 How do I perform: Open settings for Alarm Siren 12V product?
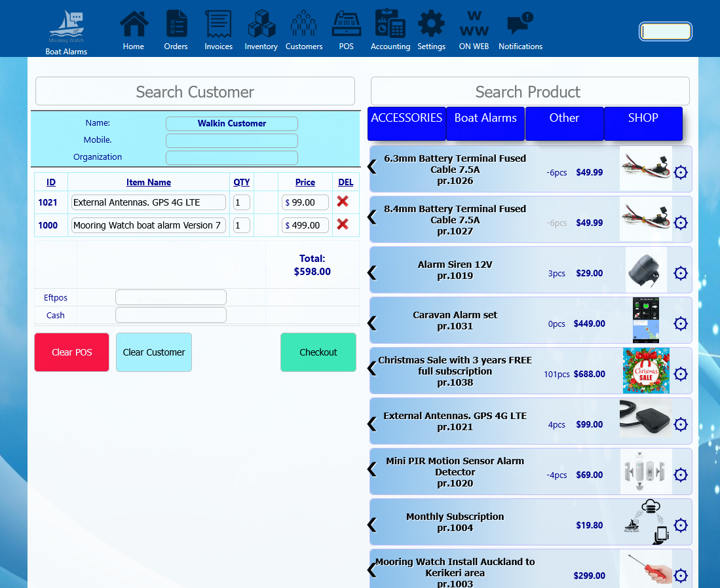click(681, 273)
